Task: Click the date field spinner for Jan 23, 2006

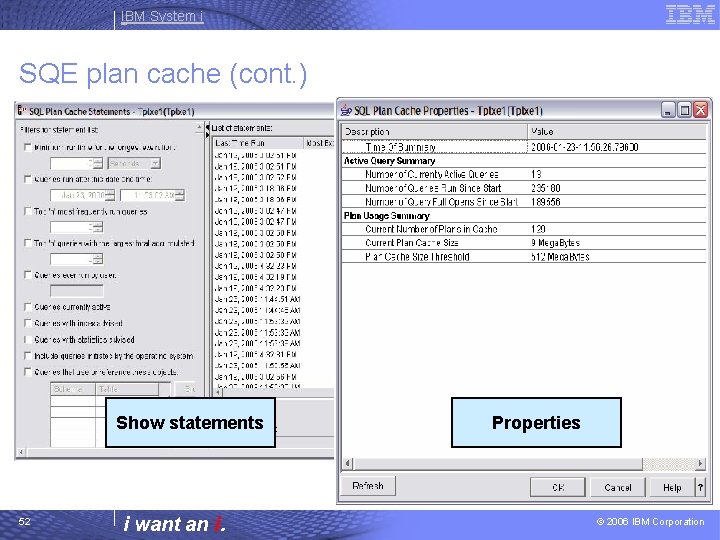Action: (x=110, y=195)
